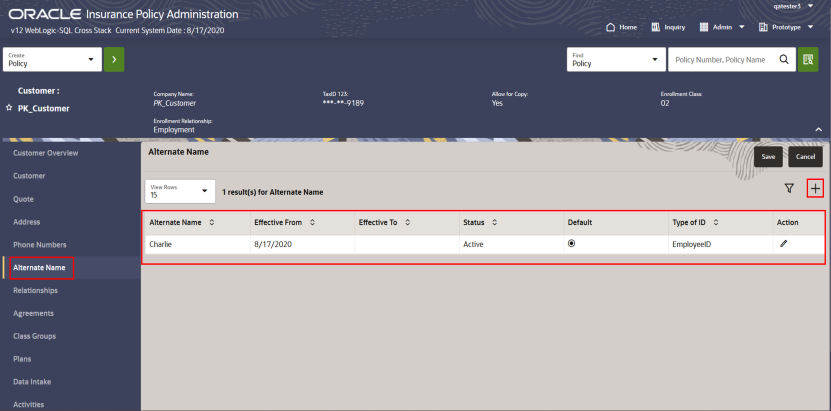Open Customer Overview in sidebar
This screenshot has height=411, width=831.
[x=46, y=153]
